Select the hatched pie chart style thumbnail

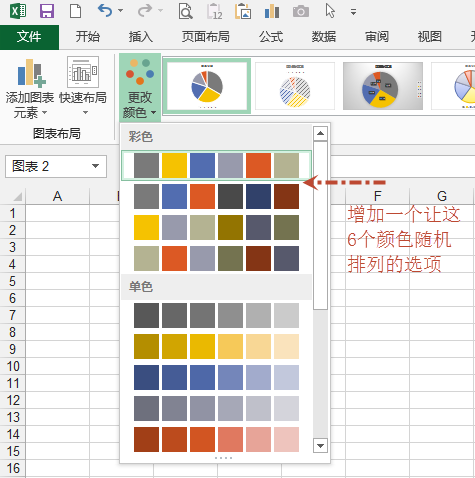(295, 86)
